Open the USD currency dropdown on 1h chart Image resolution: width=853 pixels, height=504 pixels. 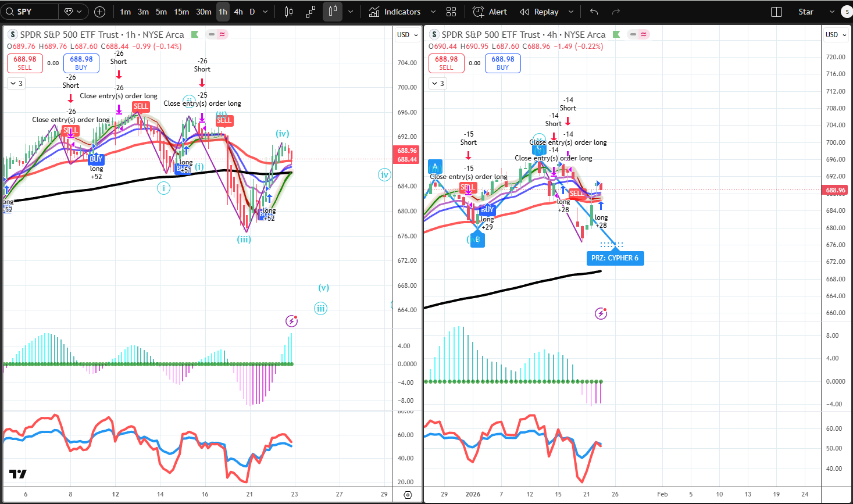(x=407, y=35)
